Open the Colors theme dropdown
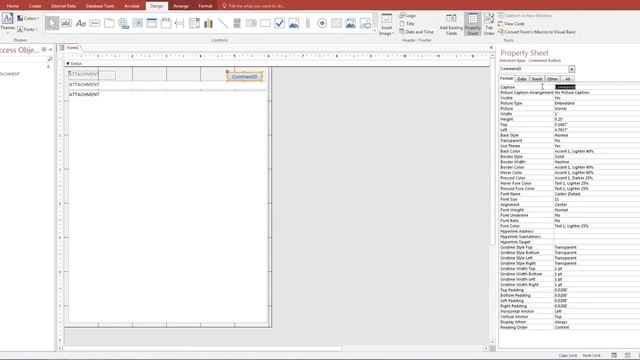The height and width of the screenshot is (360, 640). click(x=28, y=18)
